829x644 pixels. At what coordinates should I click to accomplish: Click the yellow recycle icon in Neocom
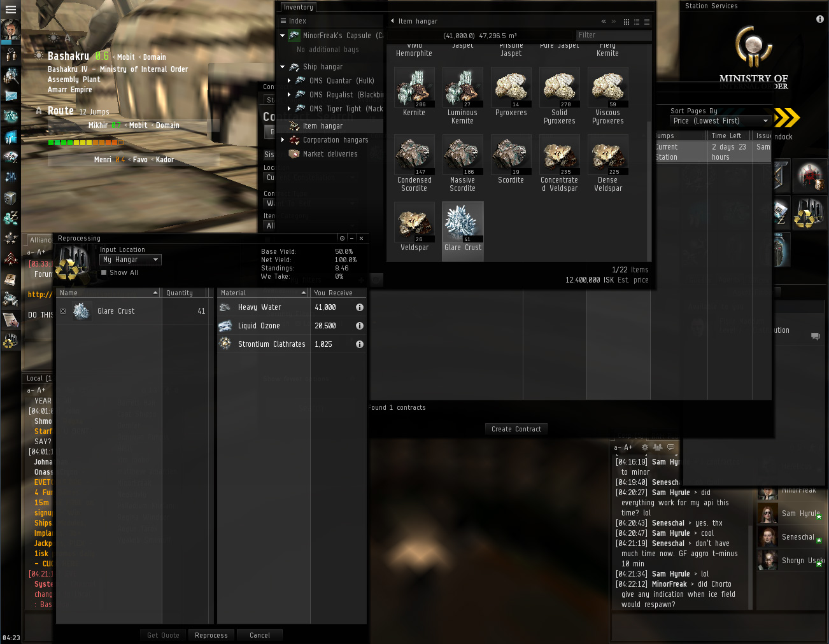click(11, 341)
